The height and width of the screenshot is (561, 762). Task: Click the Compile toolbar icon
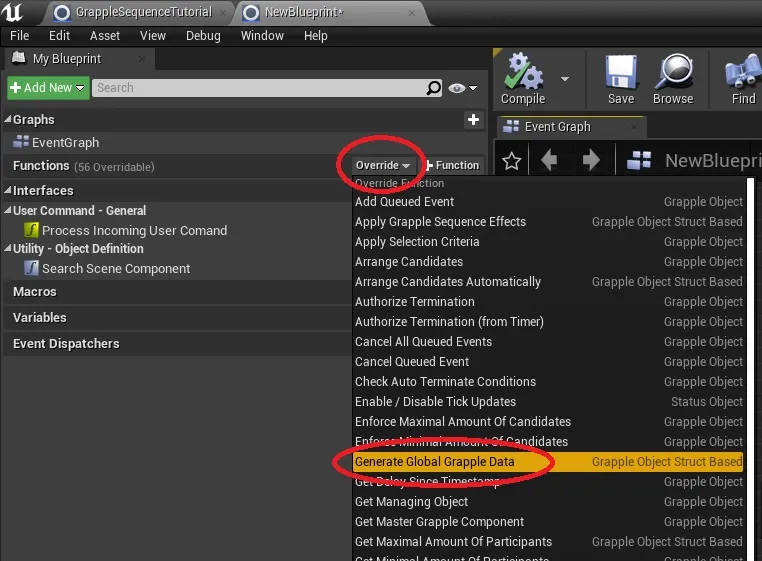coord(523,72)
